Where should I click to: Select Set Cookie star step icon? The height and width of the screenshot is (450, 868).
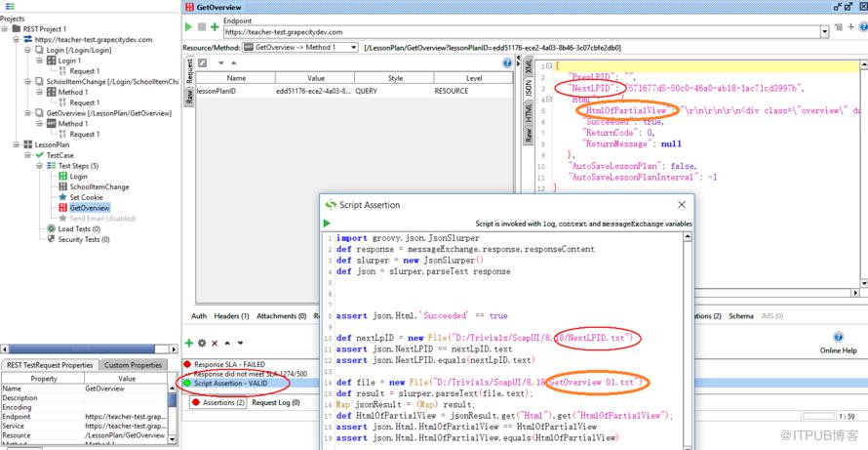[62, 197]
